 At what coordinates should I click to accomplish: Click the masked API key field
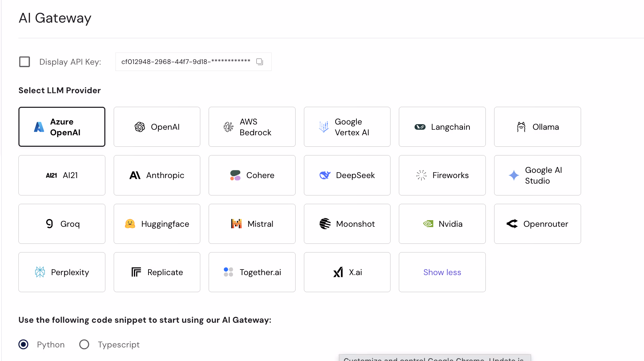point(193,62)
